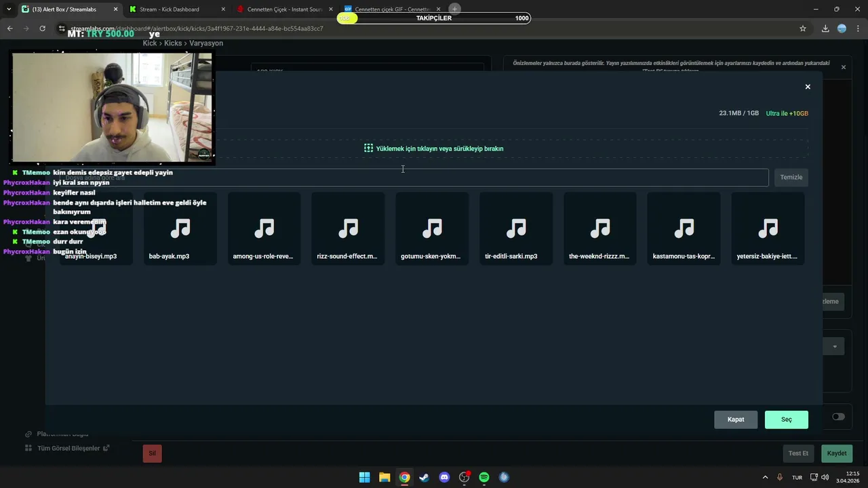The width and height of the screenshot is (868, 488).
Task: Open Spotify from the taskbar
Action: click(484, 477)
